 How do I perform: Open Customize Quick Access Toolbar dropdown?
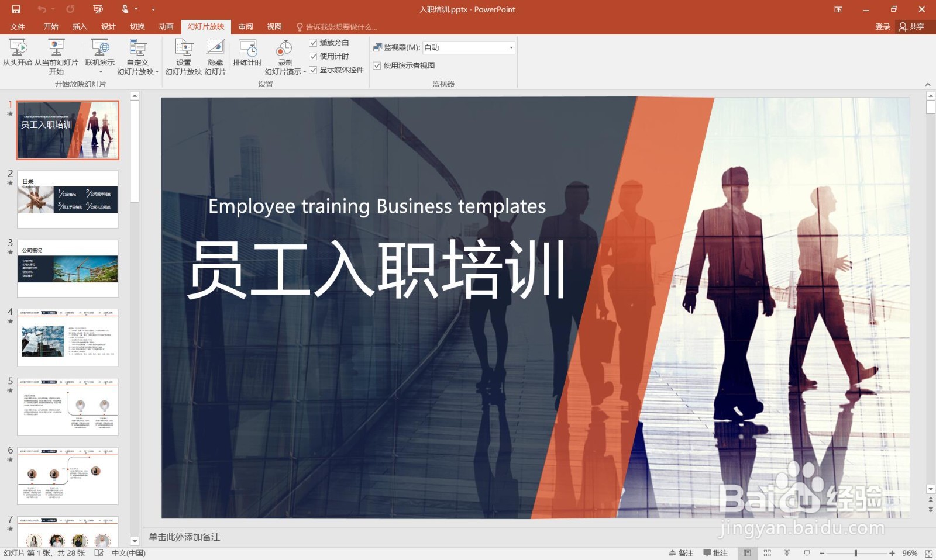tap(153, 9)
